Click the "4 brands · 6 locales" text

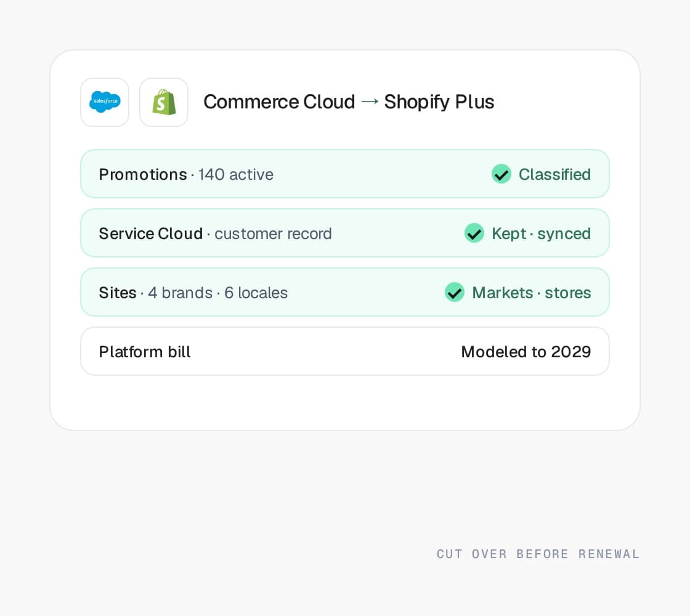tap(218, 293)
